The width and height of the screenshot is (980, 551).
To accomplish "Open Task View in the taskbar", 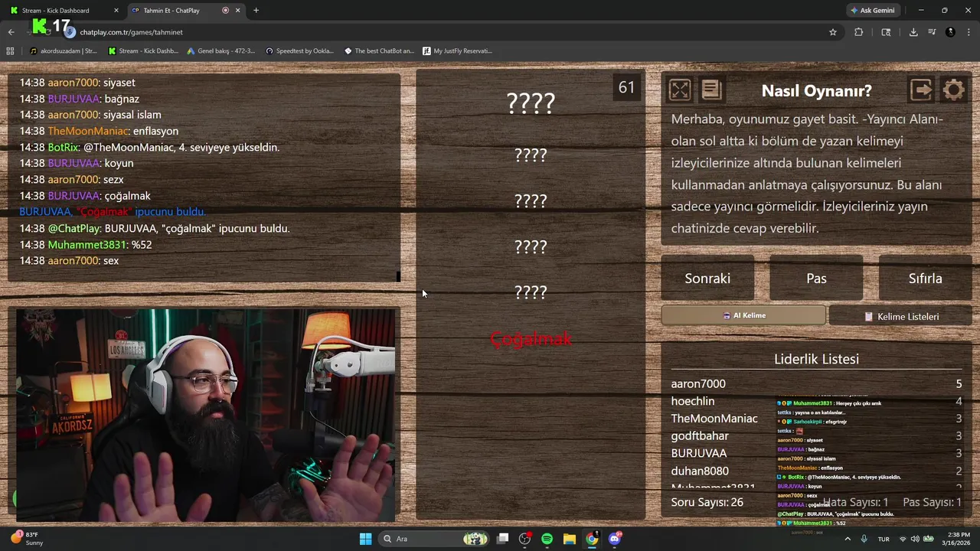I will (x=502, y=539).
